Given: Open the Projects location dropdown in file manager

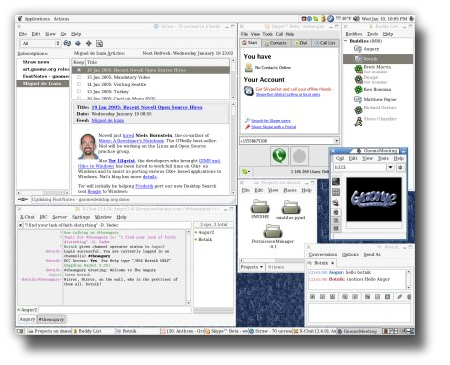Looking at the screenshot, I should click(252, 267).
